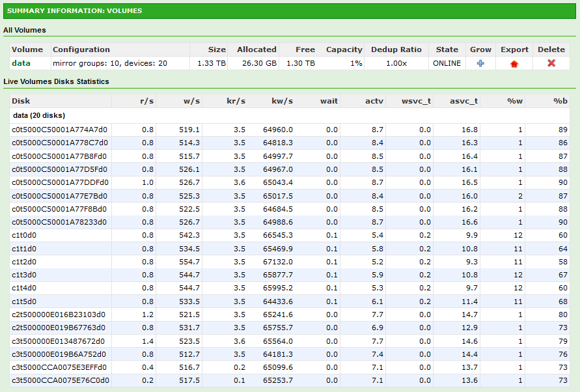Select the 65043.4 kw/s value
580x392 pixels.
point(278,182)
